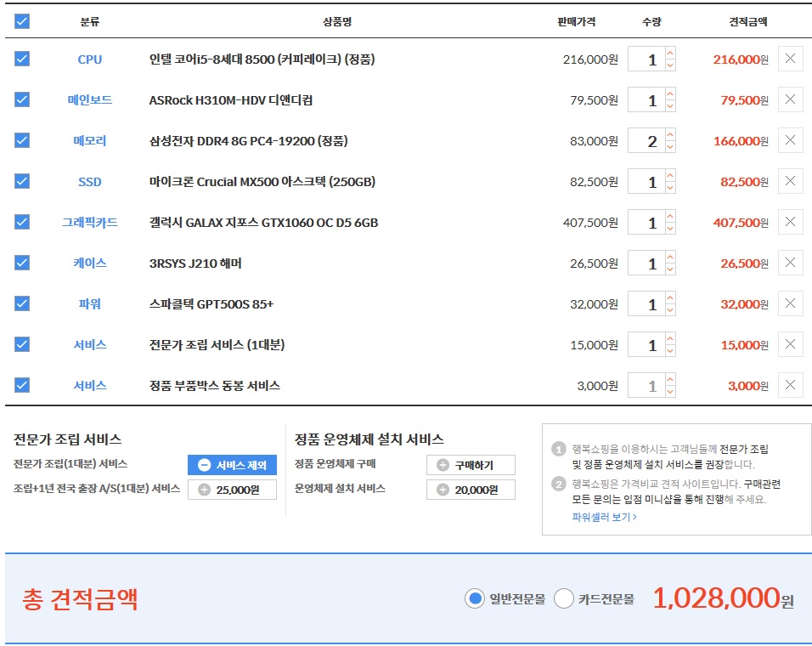Click the 166,000원 estimate amount

pos(741,140)
